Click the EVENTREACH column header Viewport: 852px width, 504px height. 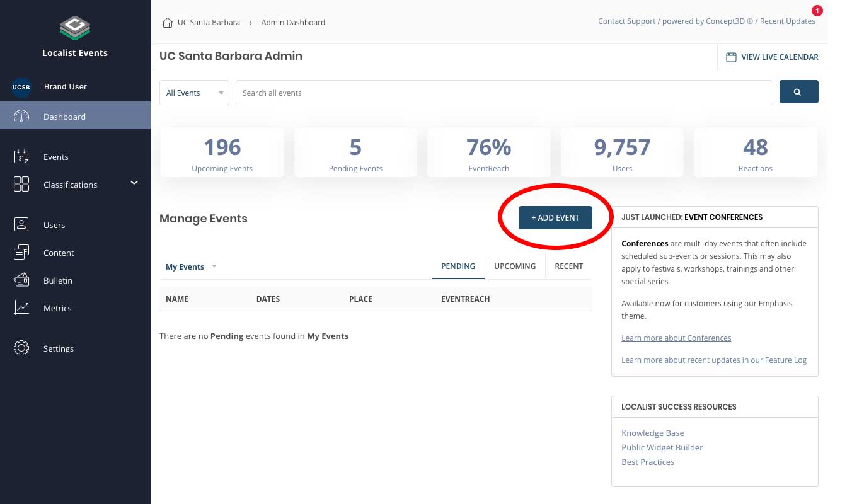(x=465, y=299)
